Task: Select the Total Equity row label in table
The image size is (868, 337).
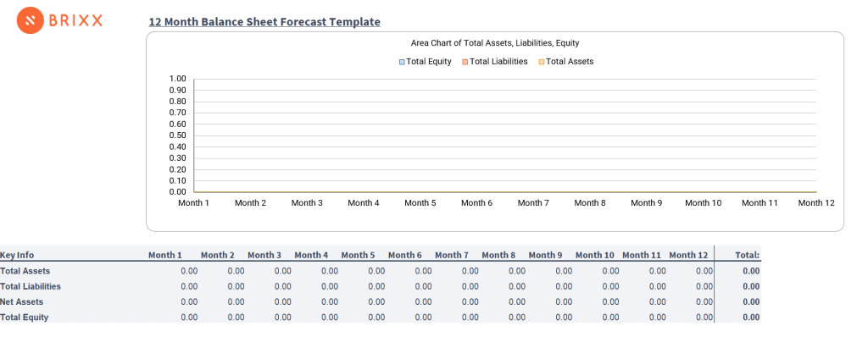Action: tap(25, 318)
